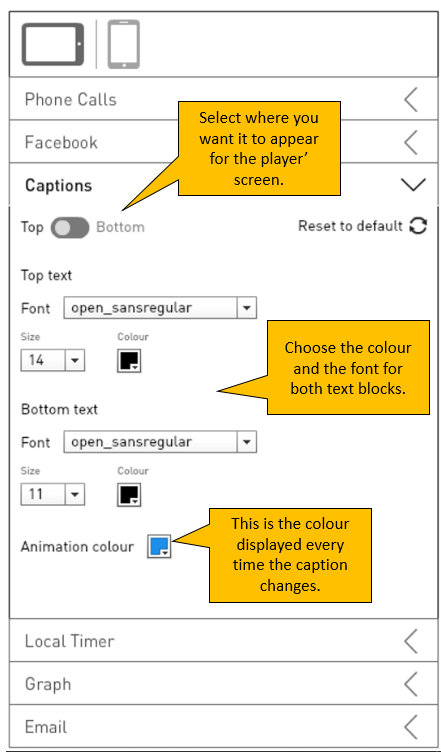Expand the Graph section chevron

tap(411, 684)
